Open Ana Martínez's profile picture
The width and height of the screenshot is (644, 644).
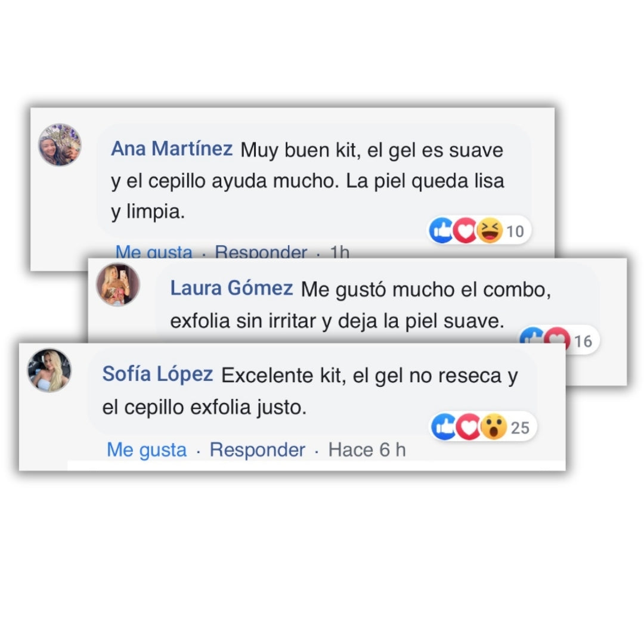tap(60, 145)
